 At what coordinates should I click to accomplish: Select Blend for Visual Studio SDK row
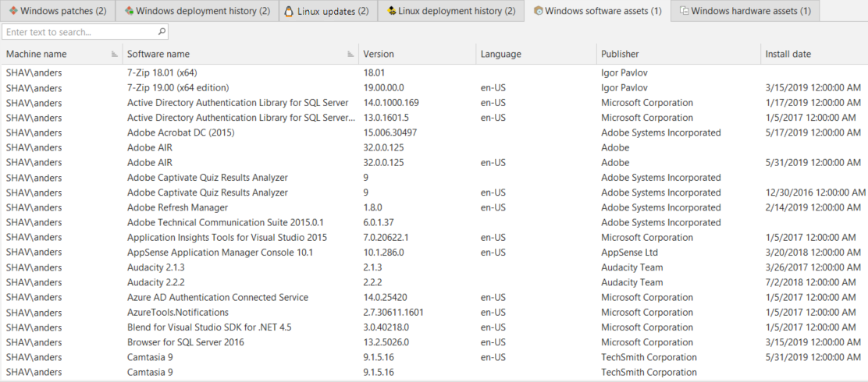[x=434, y=327]
